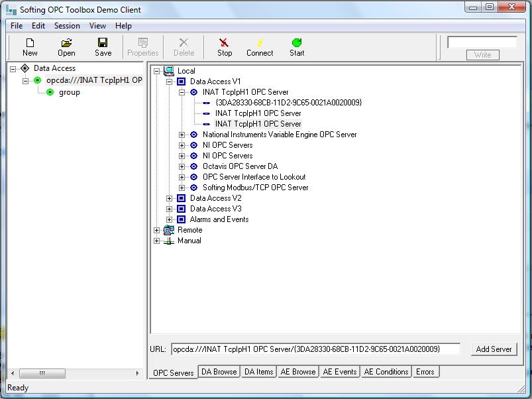Click the left pane horizontal scrollbar thumb
The height and width of the screenshot is (399, 532).
42,373
